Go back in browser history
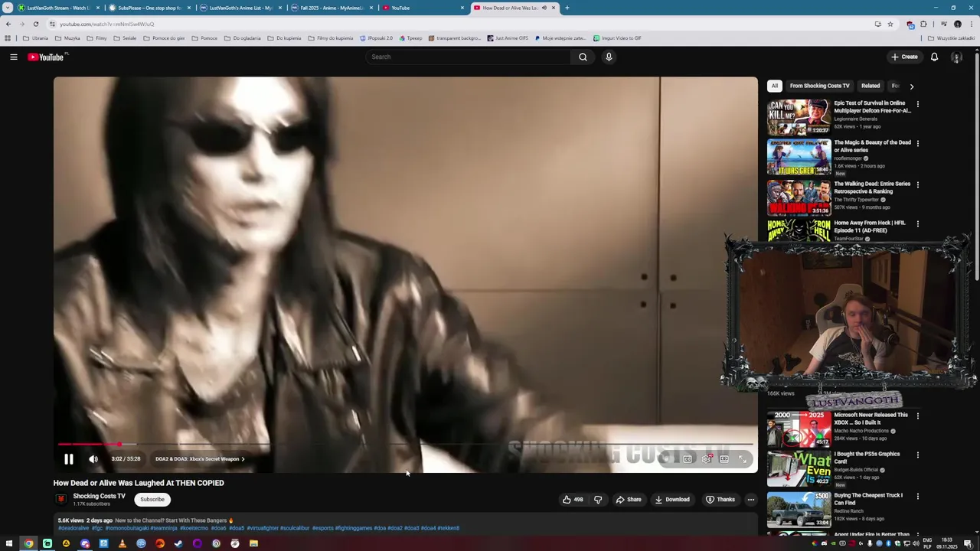Image resolution: width=980 pixels, height=551 pixels. pyautogui.click(x=8, y=24)
